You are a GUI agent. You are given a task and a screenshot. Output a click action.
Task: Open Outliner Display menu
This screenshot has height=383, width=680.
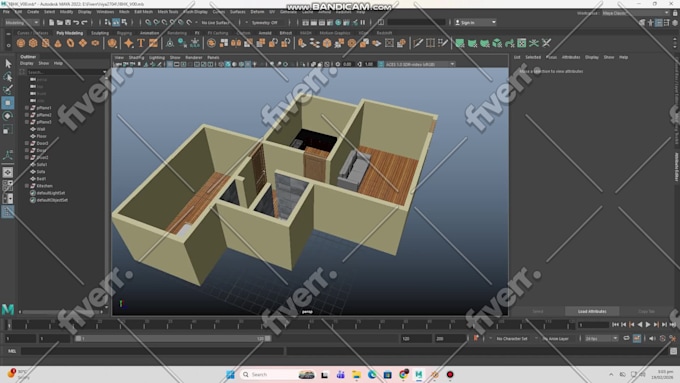[x=27, y=63]
